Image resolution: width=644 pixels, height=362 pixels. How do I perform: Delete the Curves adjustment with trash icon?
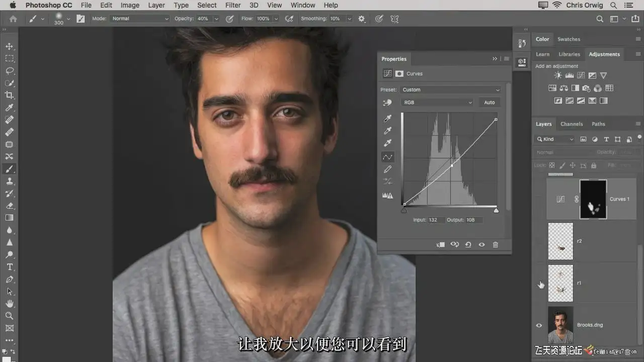pyautogui.click(x=495, y=245)
